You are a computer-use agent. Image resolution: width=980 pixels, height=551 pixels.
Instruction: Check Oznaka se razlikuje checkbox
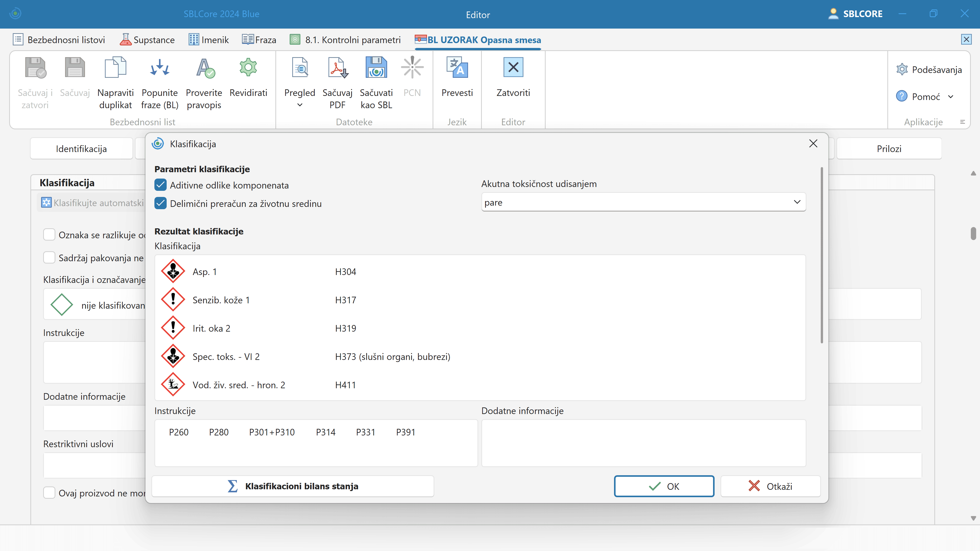coord(50,235)
